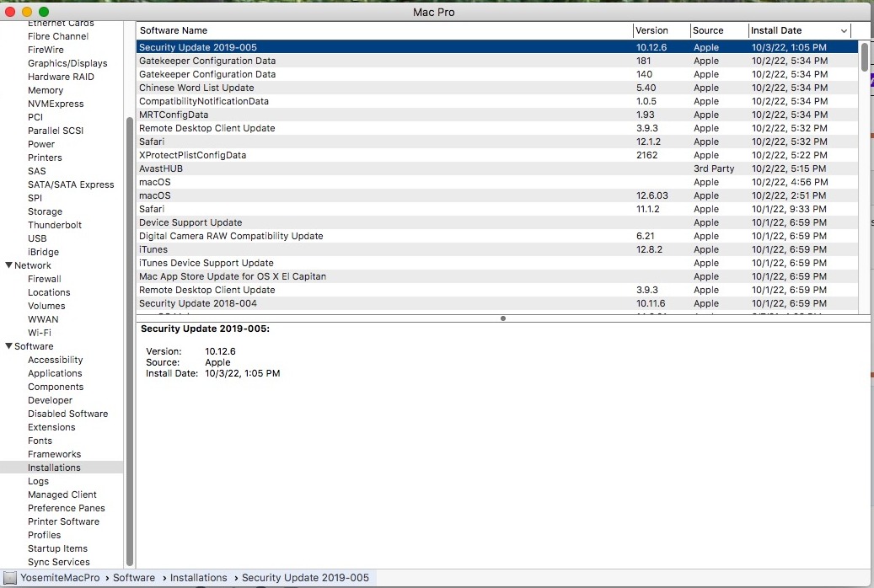874x588 pixels.
Task: Click the sidebar vertical scrollbar
Action: (129, 341)
